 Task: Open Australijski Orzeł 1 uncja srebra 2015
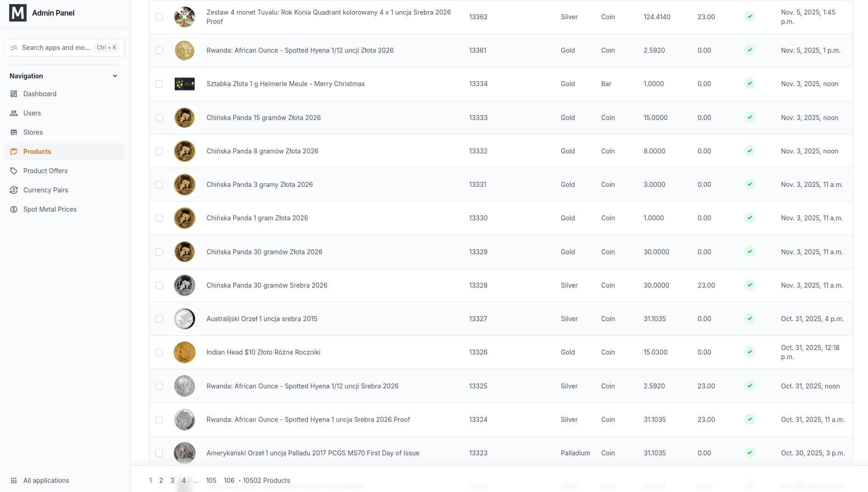click(x=262, y=319)
